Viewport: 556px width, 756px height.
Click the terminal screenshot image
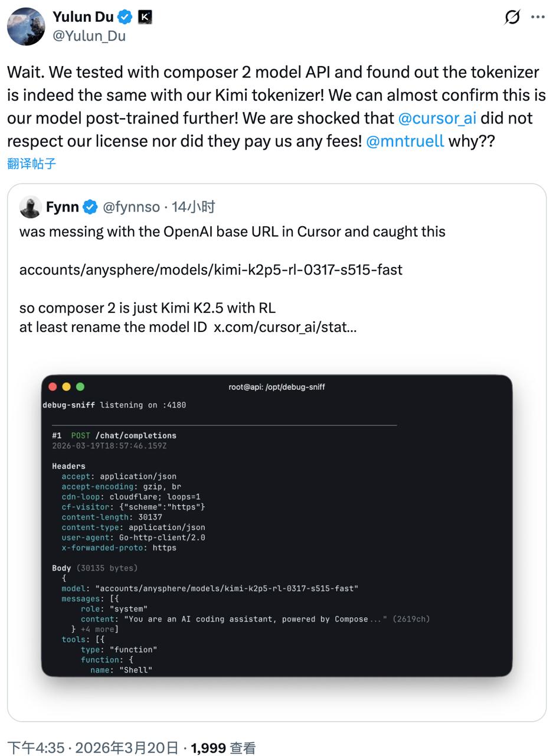point(276,525)
